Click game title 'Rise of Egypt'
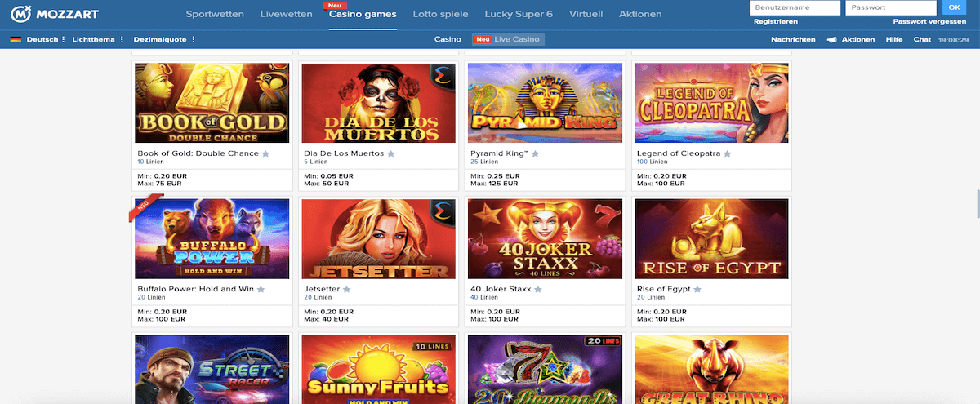Screen dimensions: 980x404 click(x=664, y=289)
